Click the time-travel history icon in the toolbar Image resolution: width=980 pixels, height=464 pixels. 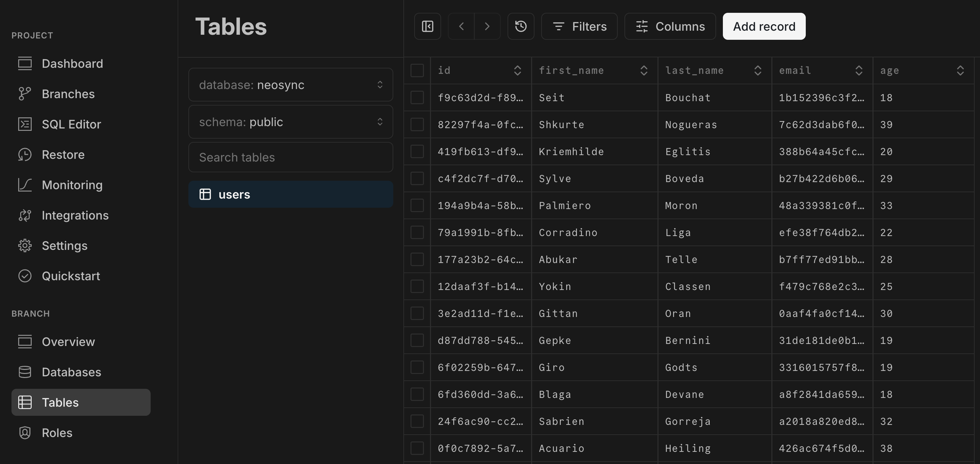tap(520, 26)
